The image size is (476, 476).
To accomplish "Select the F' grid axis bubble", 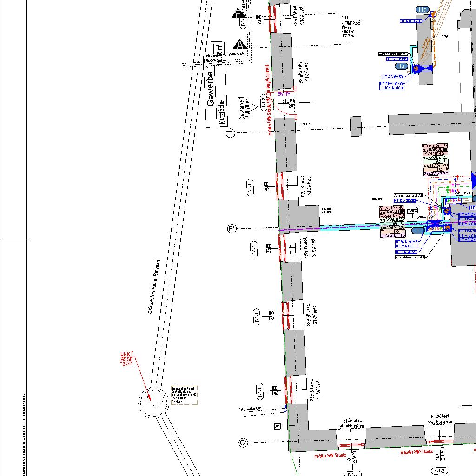I will click(x=232, y=229).
